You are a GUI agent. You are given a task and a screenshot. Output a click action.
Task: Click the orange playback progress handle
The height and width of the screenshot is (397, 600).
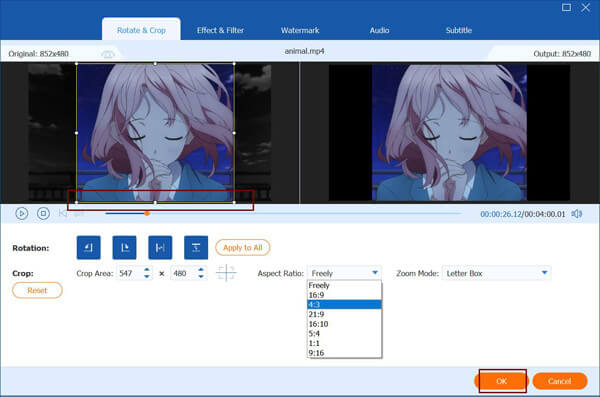[x=147, y=213]
